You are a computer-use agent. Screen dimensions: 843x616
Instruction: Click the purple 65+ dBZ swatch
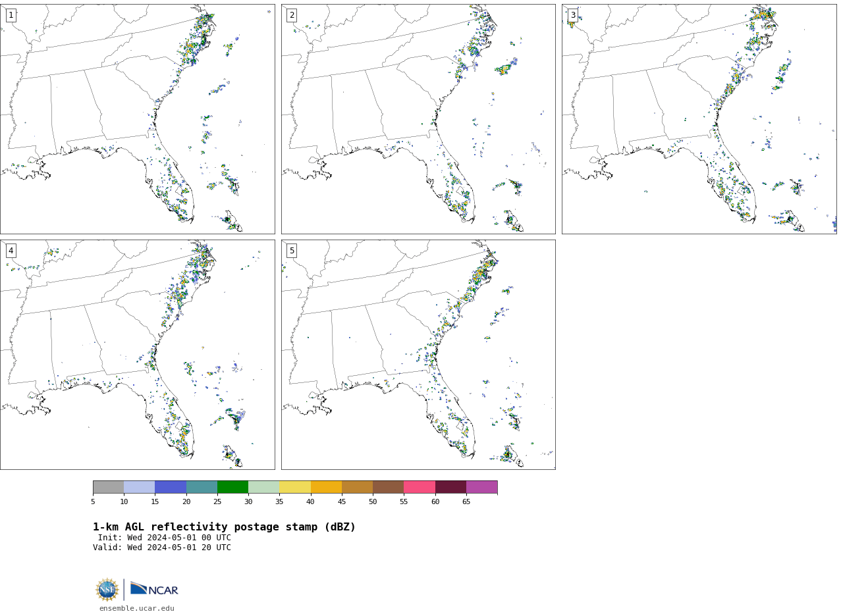[x=481, y=487]
